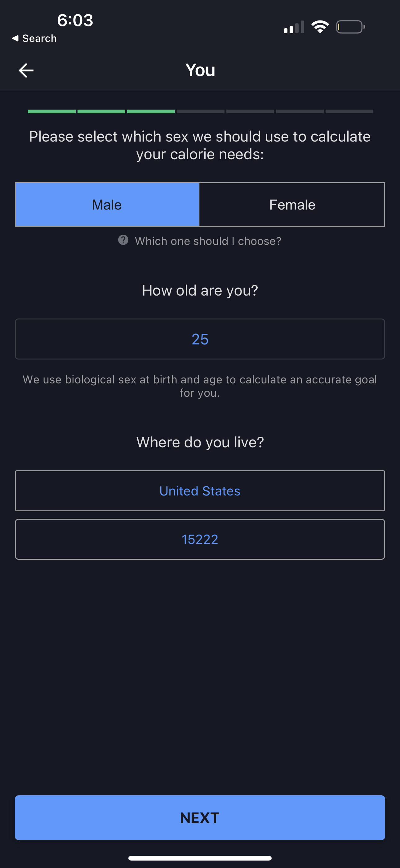Tap the third green progress step

[151, 111]
